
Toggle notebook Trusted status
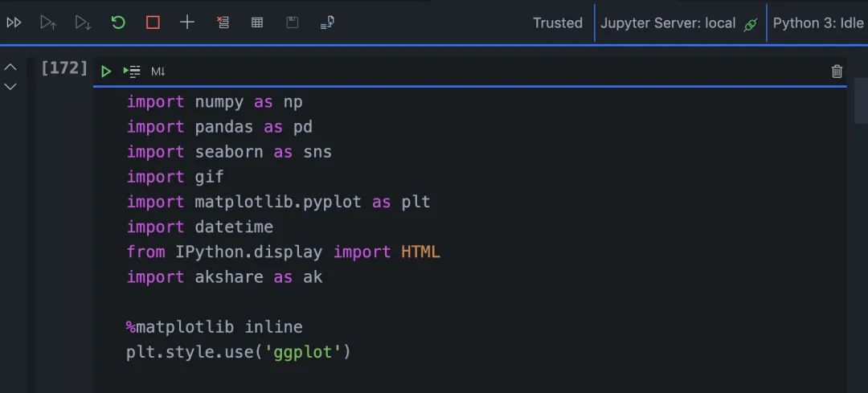coord(558,23)
